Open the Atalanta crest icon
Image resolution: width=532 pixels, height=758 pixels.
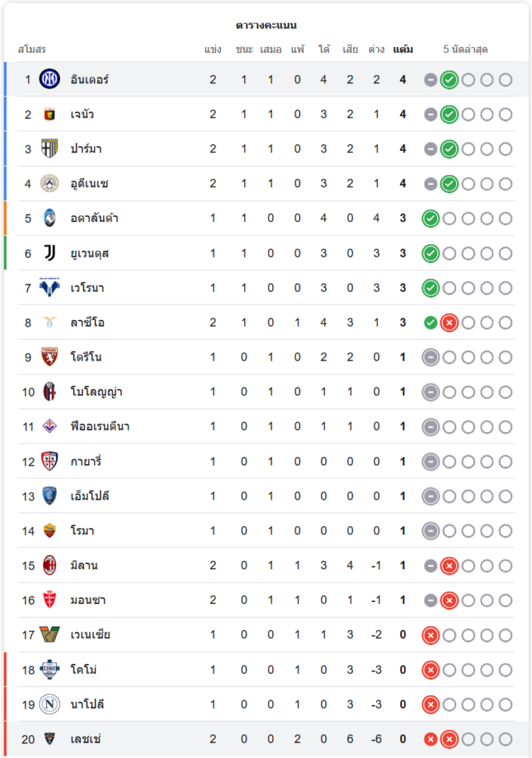point(49,218)
